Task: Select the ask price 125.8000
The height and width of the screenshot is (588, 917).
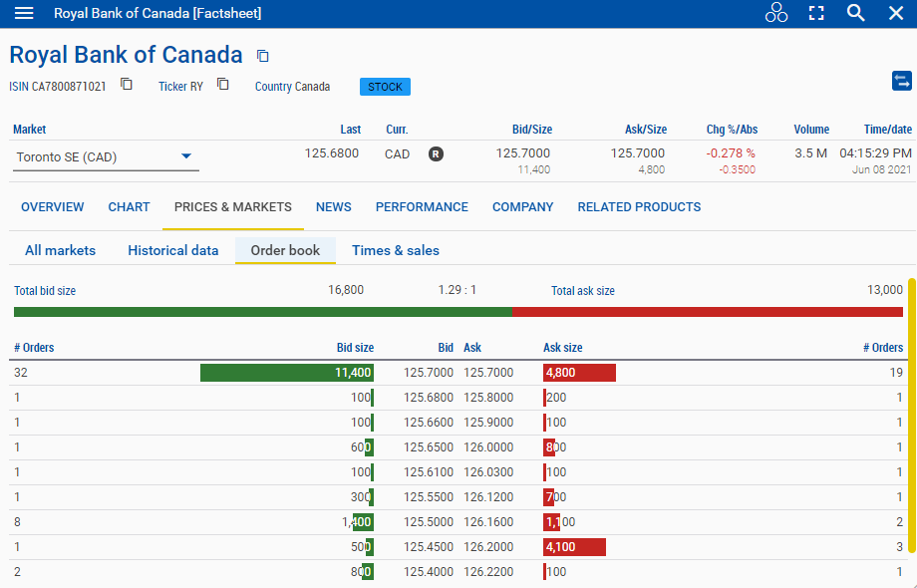Action: [x=488, y=398]
